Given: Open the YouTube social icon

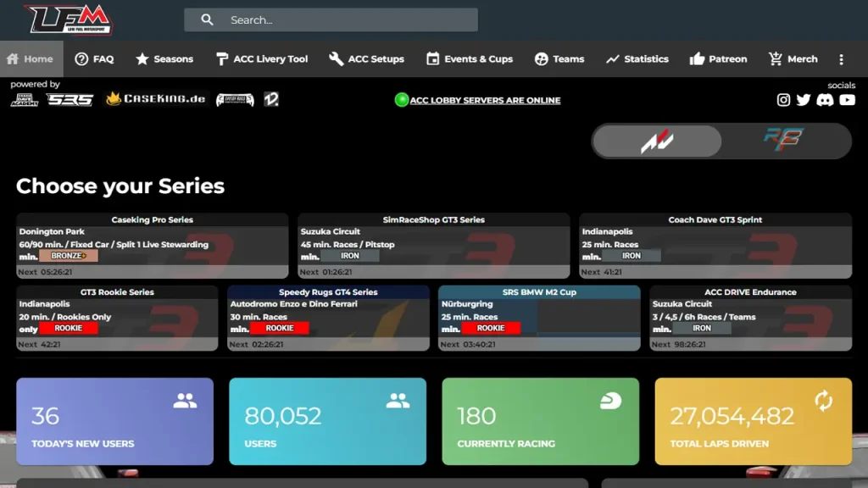Looking at the screenshot, I should click(x=846, y=100).
